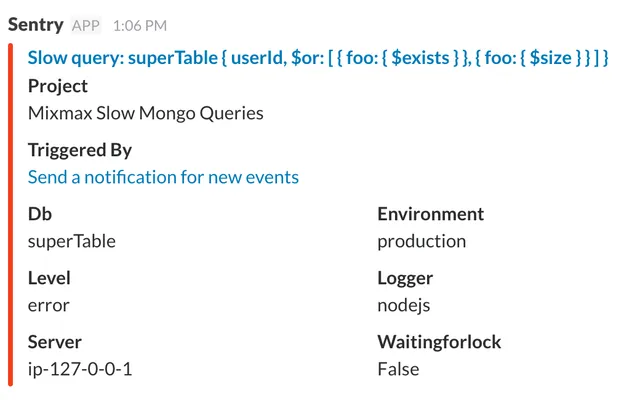Open the Send a notification for new events rule
This screenshot has height=400, width=640.
tap(163, 177)
